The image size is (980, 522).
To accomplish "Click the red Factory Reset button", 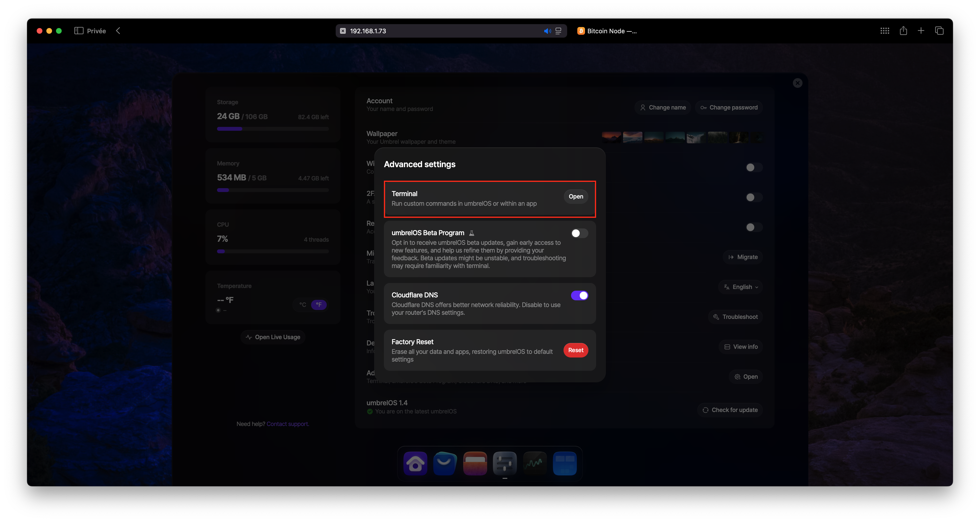I will (576, 350).
